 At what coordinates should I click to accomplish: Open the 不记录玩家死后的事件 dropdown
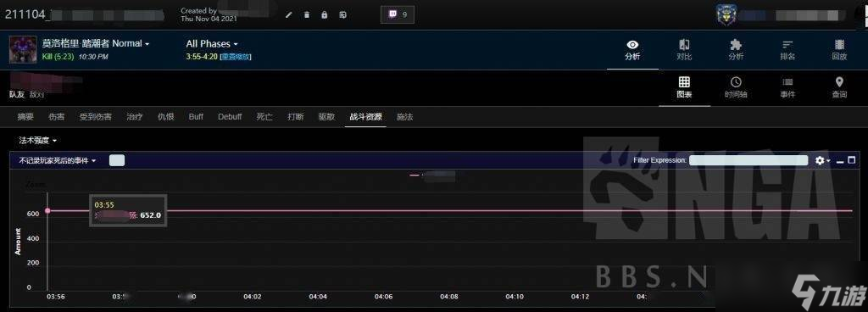click(58, 160)
